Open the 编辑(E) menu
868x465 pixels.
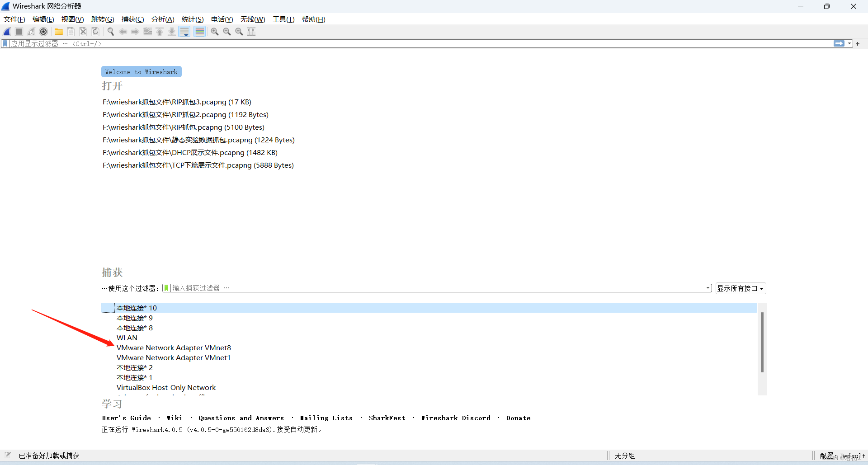pos(43,19)
